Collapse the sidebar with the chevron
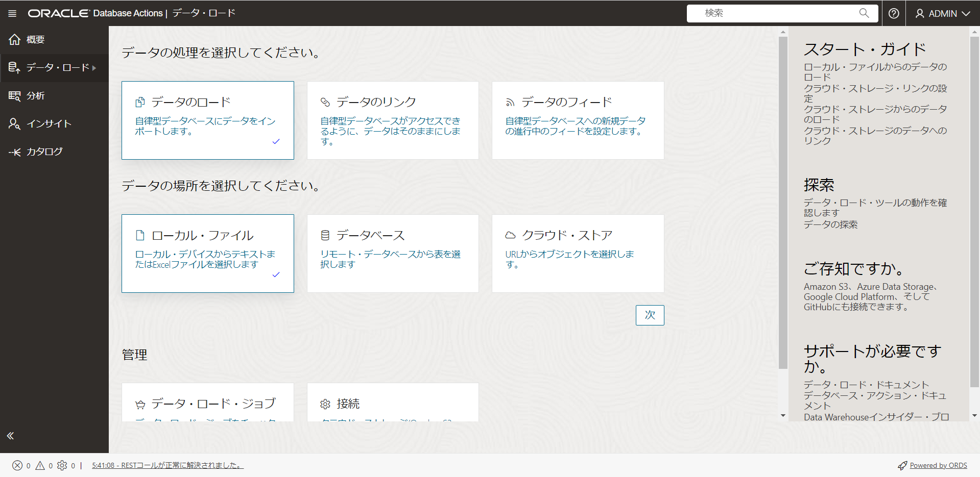The width and height of the screenshot is (980, 477). (10, 435)
